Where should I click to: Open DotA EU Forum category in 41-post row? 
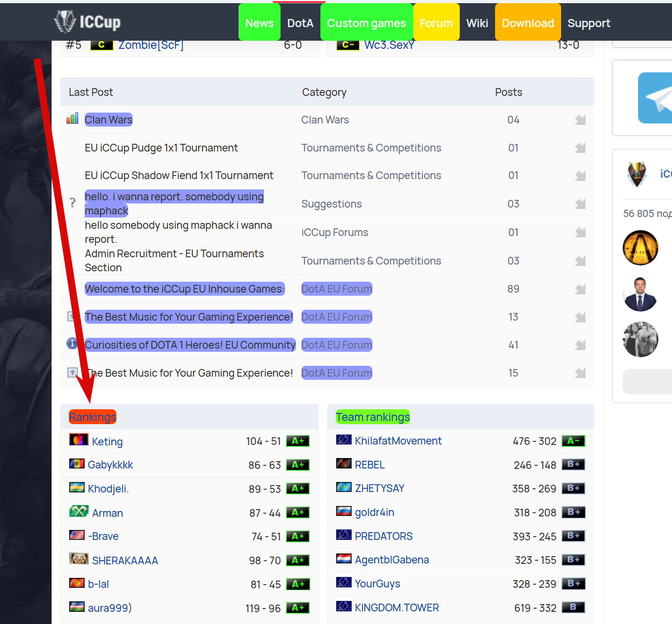(337, 345)
